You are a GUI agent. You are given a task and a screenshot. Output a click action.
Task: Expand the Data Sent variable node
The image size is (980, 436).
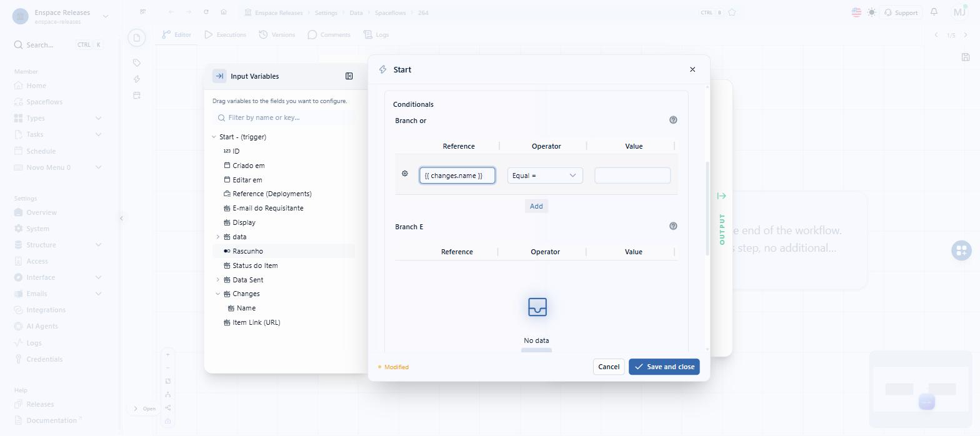pyautogui.click(x=218, y=280)
